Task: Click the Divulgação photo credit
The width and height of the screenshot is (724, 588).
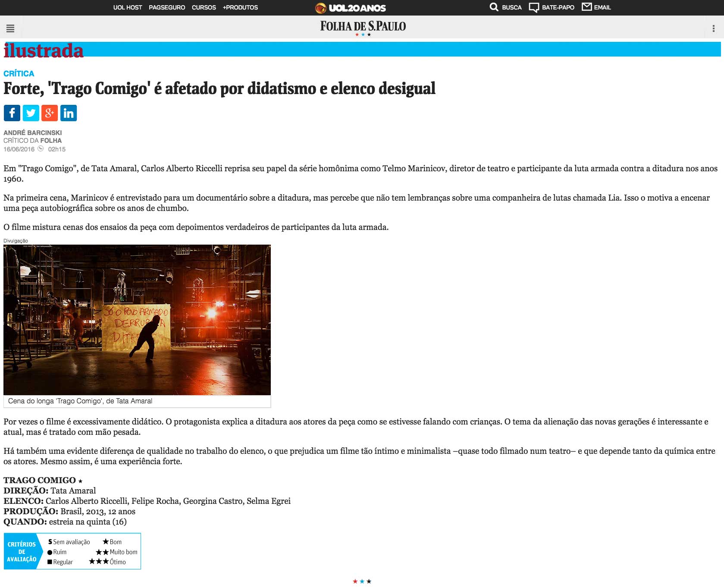Action: pyautogui.click(x=16, y=241)
